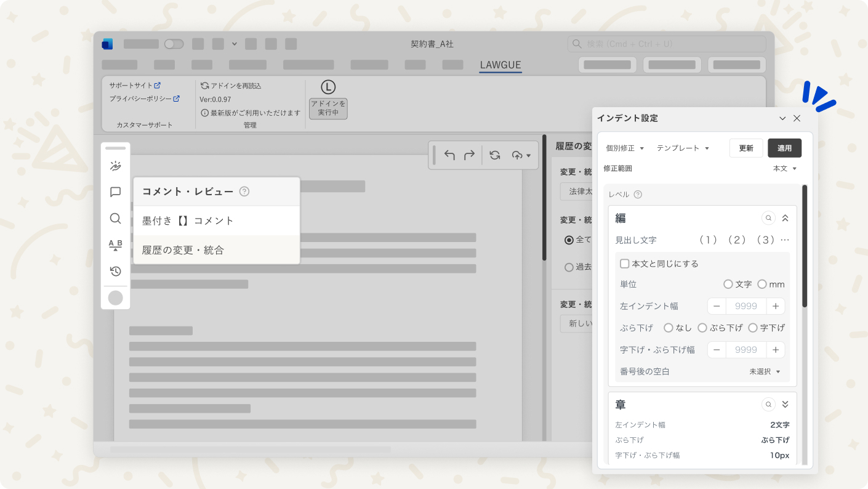Screen dimensions: 868x489
Task: Select the 字下げ radio option
Action: coord(752,328)
